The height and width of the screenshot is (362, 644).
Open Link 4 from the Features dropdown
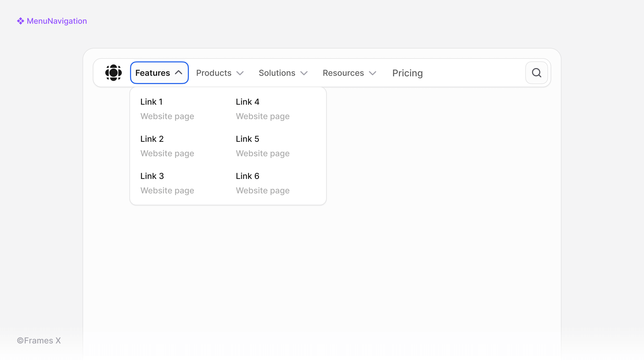tap(247, 102)
